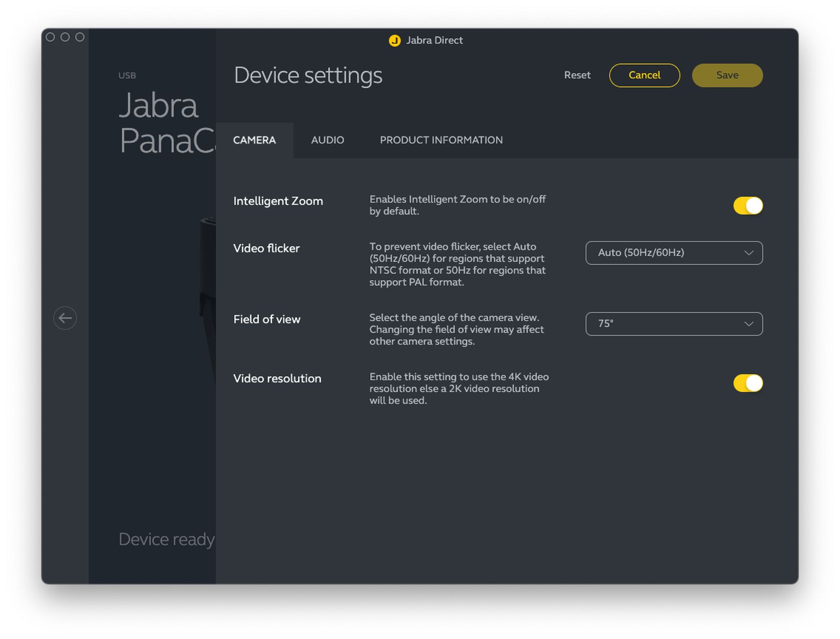Switch to the CAMERA tab
This screenshot has width=840, height=639.
click(x=255, y=140)
